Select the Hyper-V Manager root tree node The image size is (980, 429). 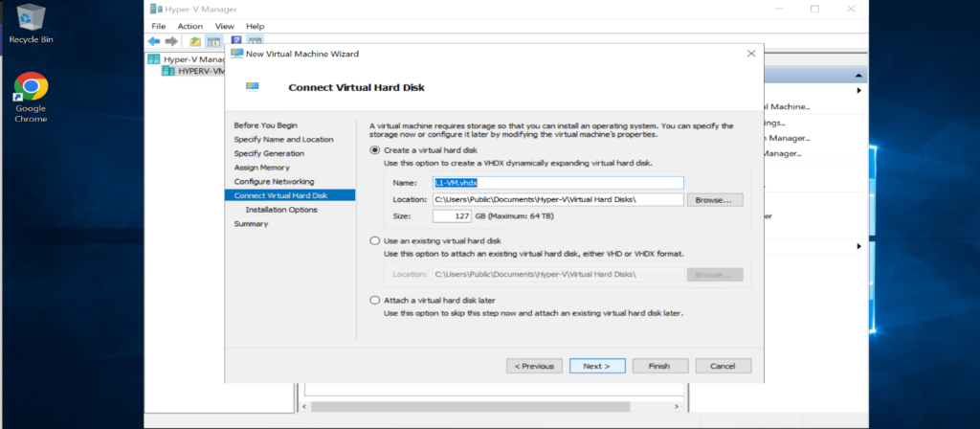[x=187, y=59]
